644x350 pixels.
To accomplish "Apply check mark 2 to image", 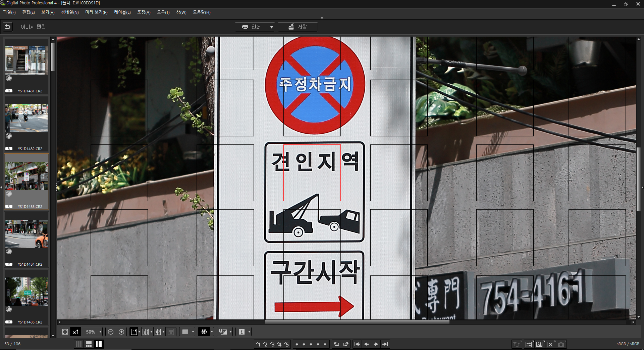I will [x=265, y=344].
